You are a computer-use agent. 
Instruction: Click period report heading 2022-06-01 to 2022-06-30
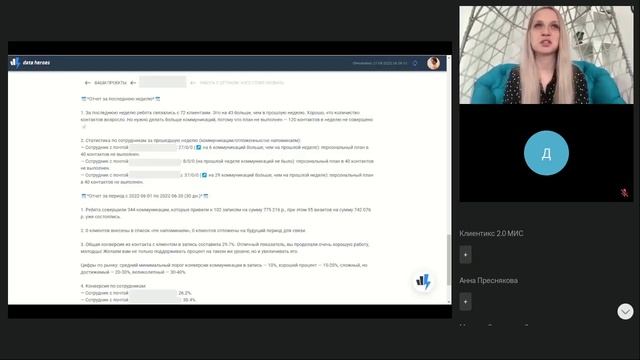click(x=145, y=196)
